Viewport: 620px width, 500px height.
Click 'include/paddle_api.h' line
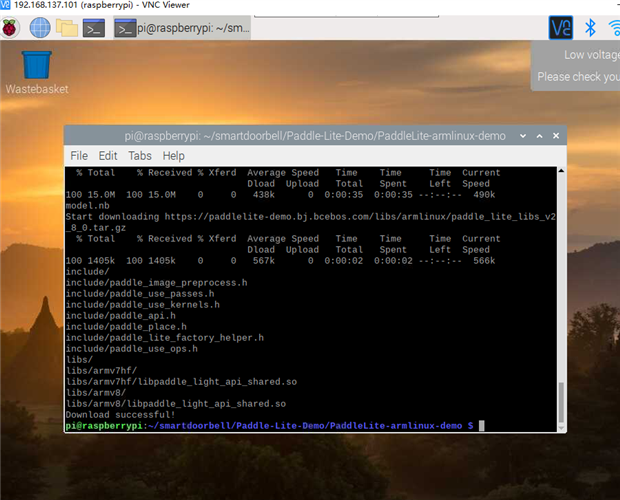coord(121,316)
